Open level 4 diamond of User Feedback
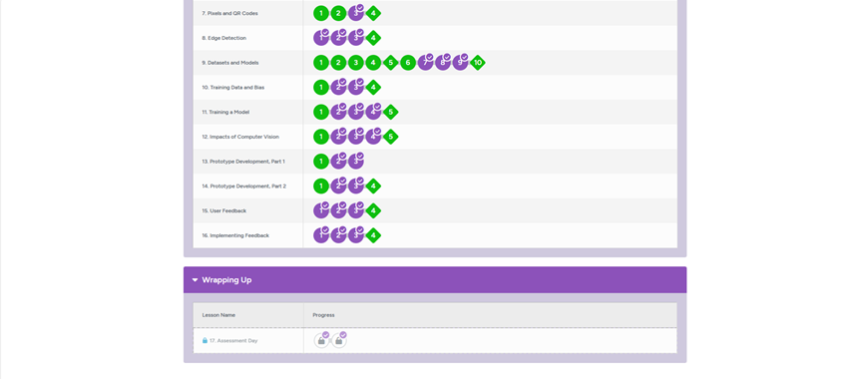The width and height of the screenshot is (868, 379). [374, 210]
